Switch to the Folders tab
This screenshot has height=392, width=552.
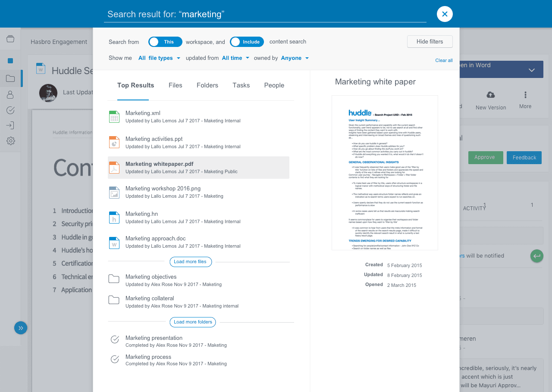click(x=207, y=85)
